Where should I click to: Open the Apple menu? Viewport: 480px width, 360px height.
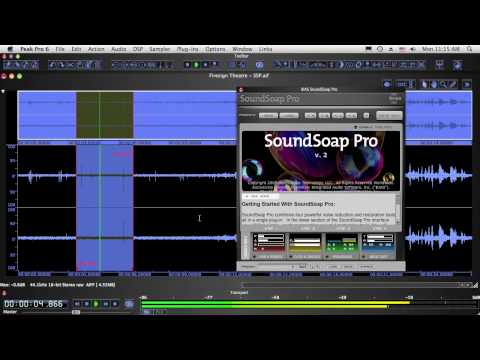(x=10, y=49)
